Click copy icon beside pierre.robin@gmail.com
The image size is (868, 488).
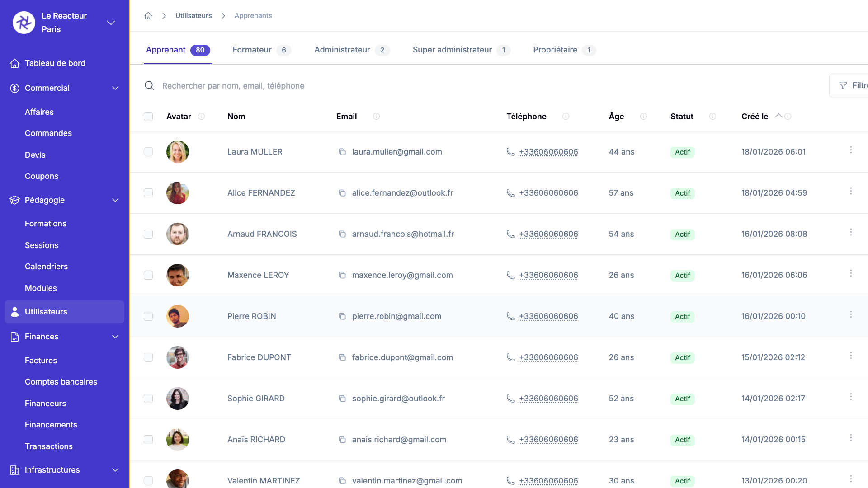(x=342, y=316)
